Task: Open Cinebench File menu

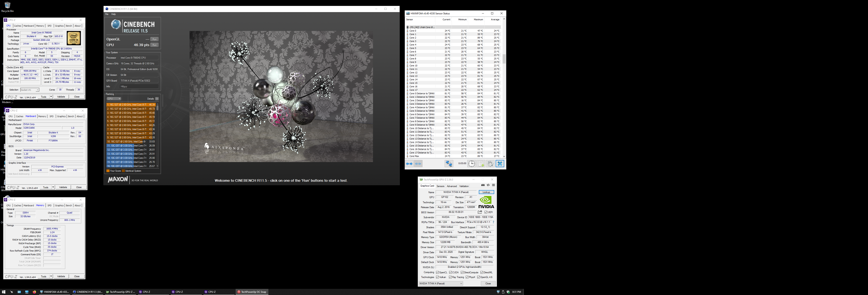Action: 107,14
